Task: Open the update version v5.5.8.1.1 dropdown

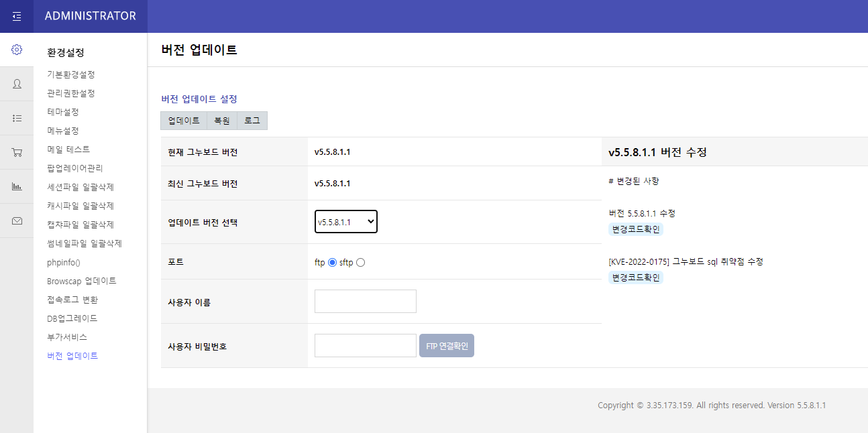Action: (346, 222)
